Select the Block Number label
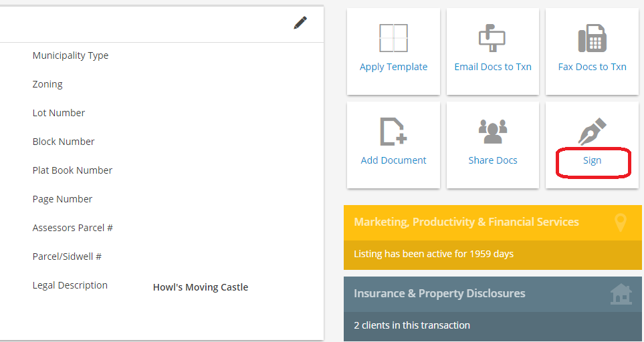 [x=64, y=142]
